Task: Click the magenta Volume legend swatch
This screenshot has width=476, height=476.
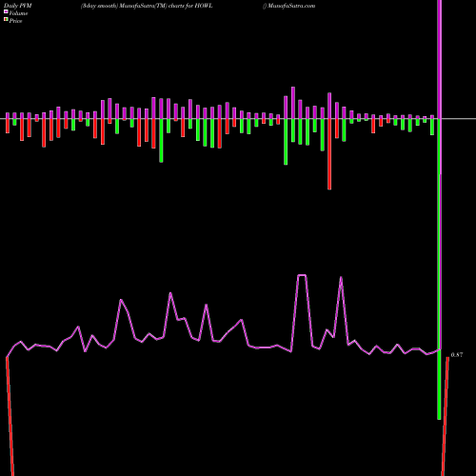Action: coord(6,11)
